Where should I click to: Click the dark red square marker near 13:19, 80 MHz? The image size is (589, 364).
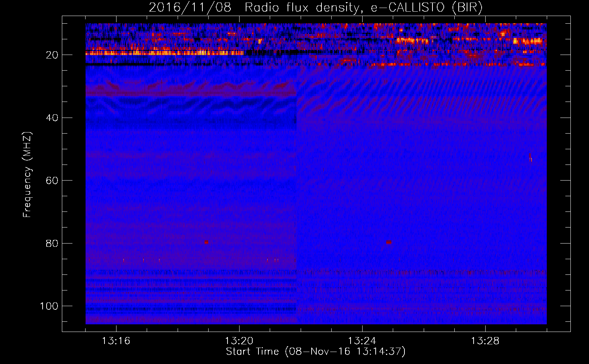(x=206, y=242)
